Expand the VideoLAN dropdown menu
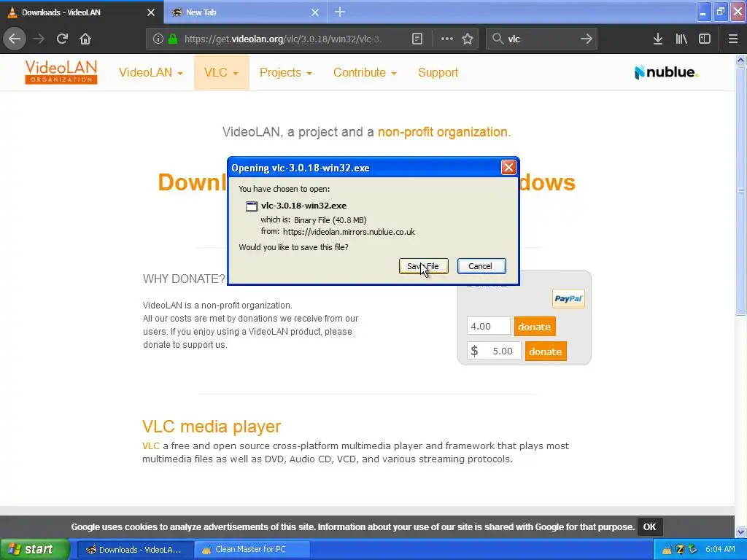The image size is (747, 560). click(150, 72)
